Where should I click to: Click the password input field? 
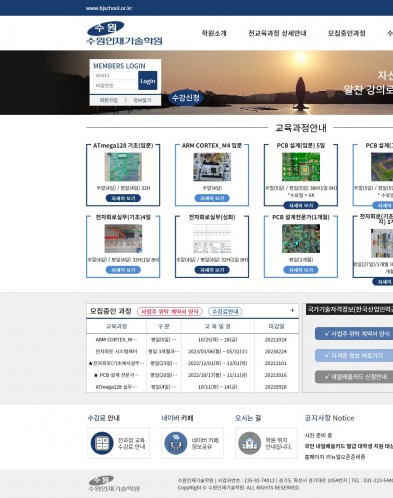coord(116,86)
